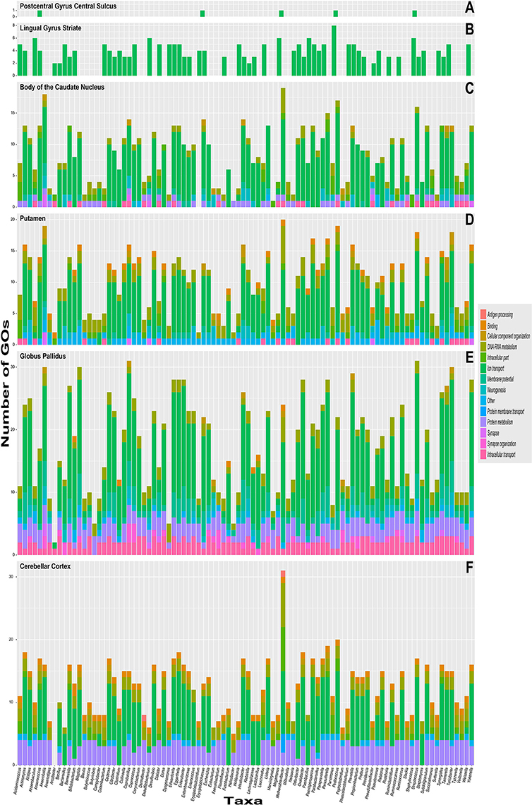Click the Cellular component organization color swatch
The image size is (532, 805).
(483, 336)
